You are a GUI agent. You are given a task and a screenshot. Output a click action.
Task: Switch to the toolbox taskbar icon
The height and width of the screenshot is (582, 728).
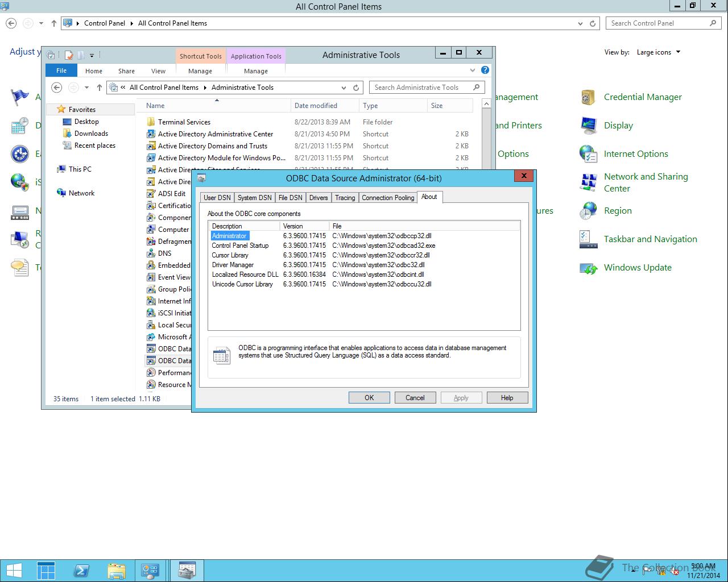click(x=187, y=571)
